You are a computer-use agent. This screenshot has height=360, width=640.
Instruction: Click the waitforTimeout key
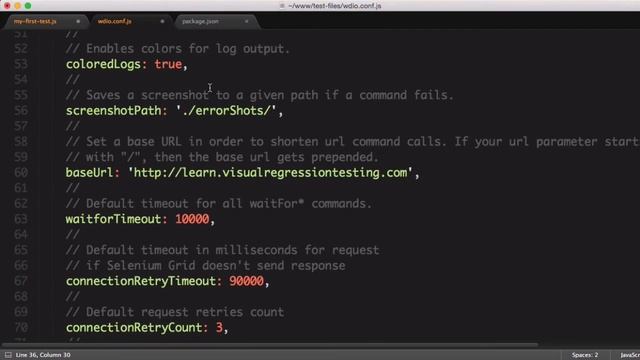coord(113,219)
